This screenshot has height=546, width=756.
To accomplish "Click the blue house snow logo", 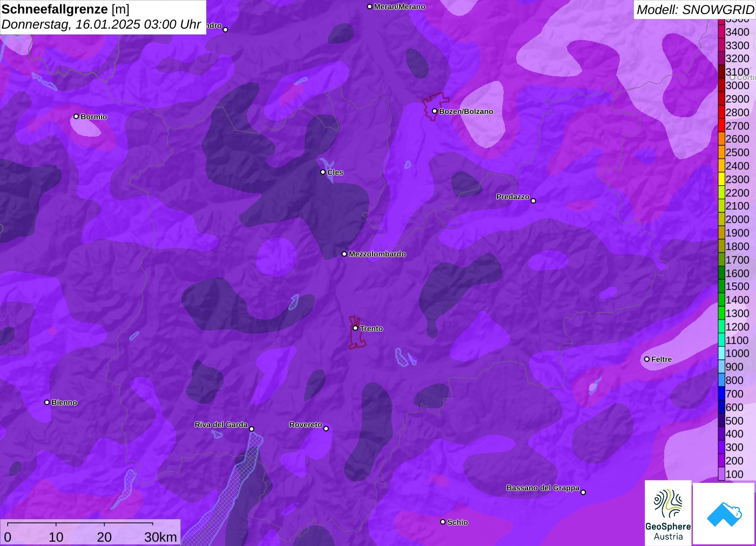I will (724, 514).
